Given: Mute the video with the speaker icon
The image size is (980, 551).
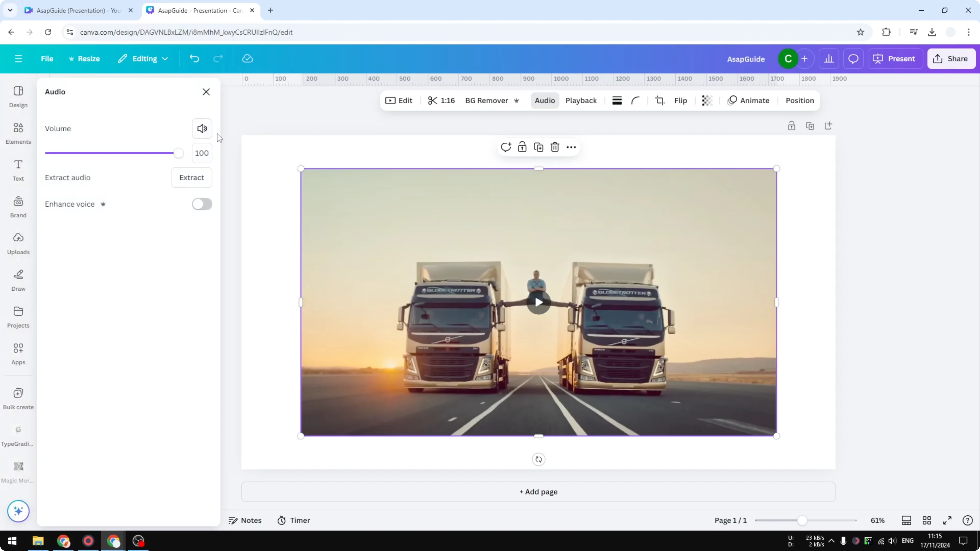Looking at the screenshot, I should tap(202, 129).
